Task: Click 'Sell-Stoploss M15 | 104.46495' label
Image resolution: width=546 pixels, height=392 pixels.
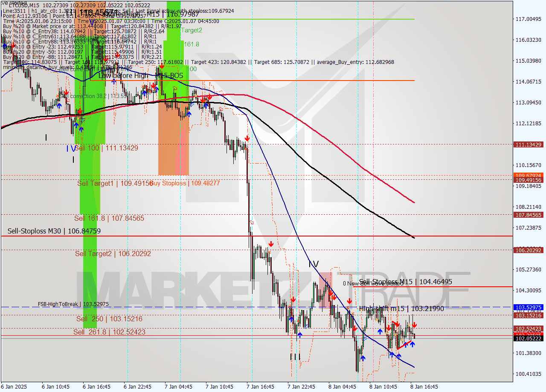Action: (406, 282)
